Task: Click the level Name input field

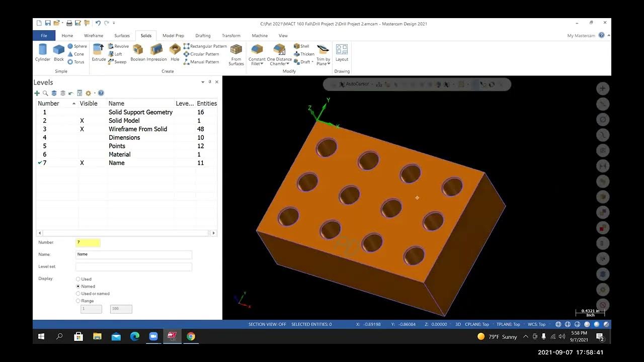Action: pos(134,254)
